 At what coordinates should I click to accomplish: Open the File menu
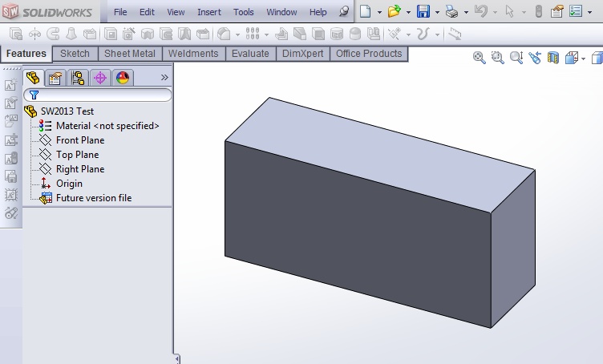coord(120,12)
